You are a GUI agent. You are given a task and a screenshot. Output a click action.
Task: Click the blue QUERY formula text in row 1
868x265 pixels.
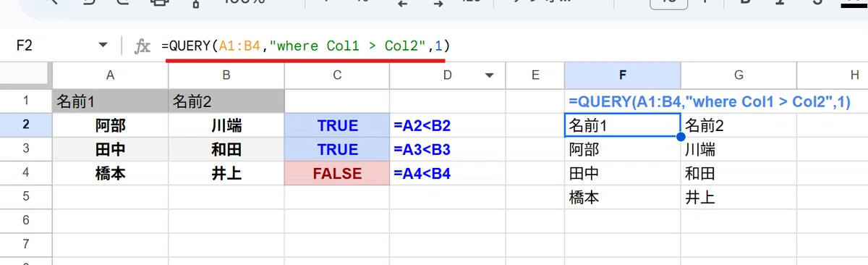click(709, 102)
